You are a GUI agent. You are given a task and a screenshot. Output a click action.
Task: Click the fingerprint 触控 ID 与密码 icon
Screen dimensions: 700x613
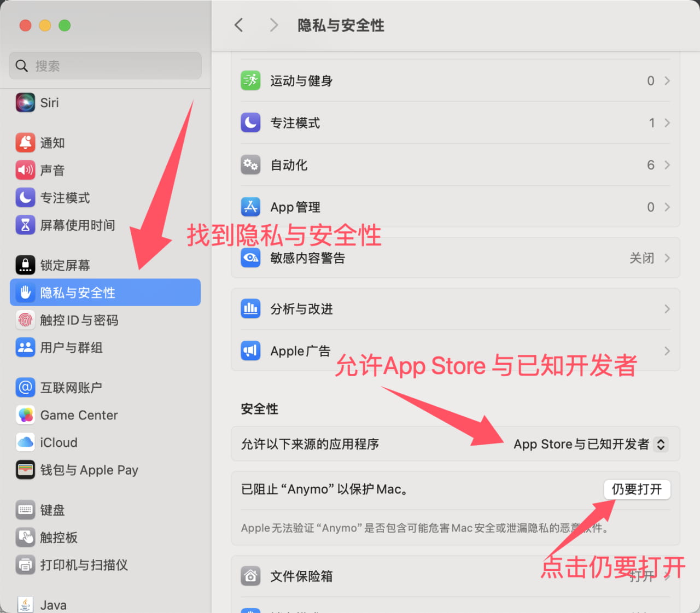[x=25, y=320]
